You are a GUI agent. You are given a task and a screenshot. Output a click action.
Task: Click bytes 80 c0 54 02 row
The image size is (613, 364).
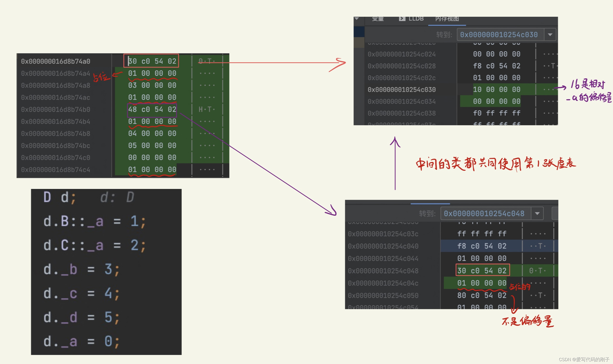coord(482,295)
